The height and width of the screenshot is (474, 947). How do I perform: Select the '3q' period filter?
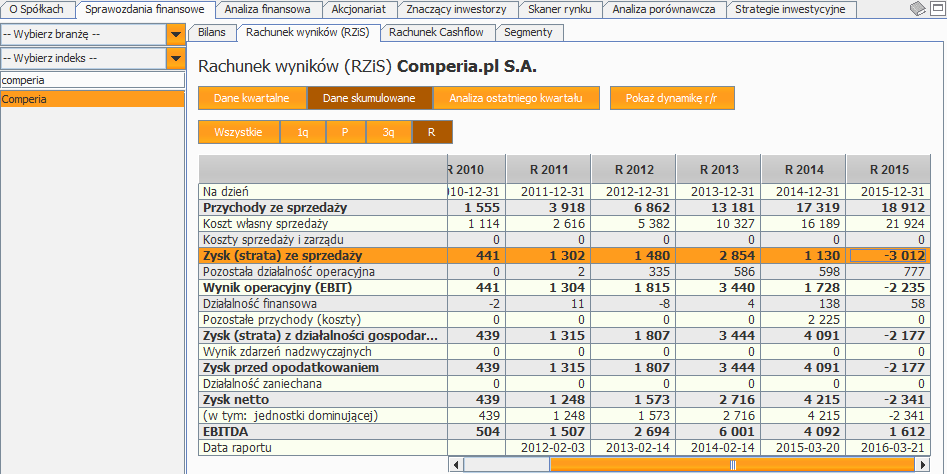(388, 133)
